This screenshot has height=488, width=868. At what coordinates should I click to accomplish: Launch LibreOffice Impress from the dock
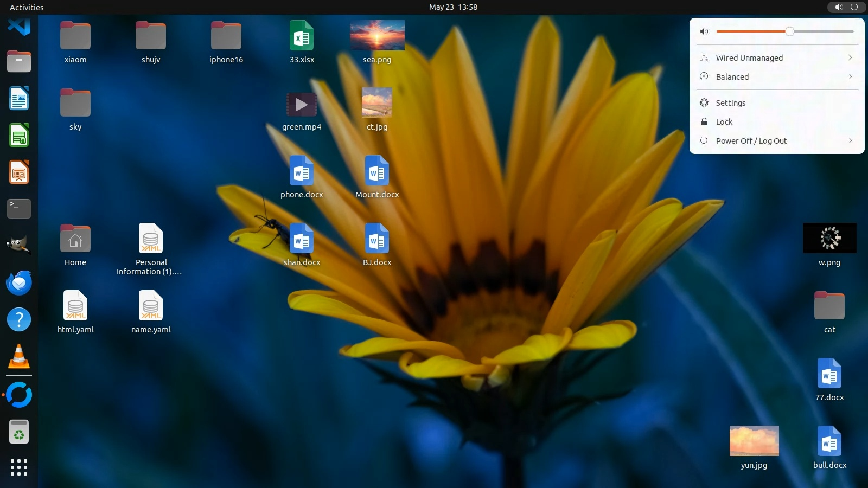coord(19,172)
